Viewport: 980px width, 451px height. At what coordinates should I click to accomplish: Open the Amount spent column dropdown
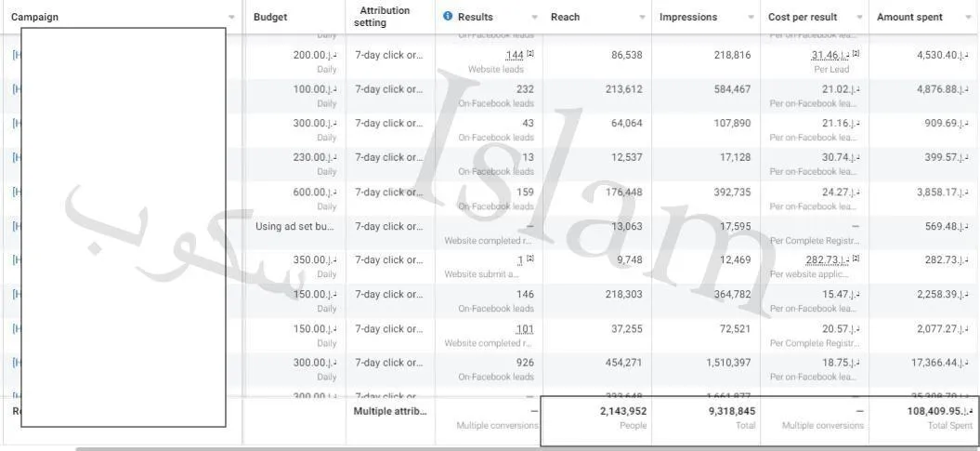pos(969,18)
